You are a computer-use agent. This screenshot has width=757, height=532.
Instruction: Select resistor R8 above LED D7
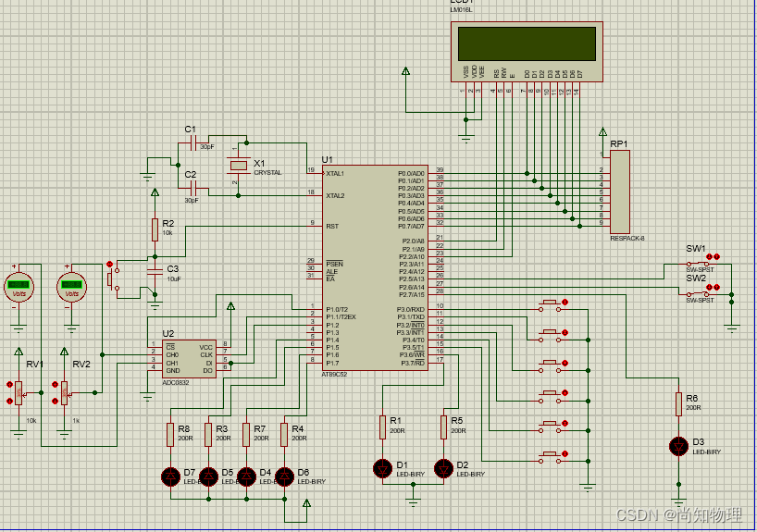point(170,435)
